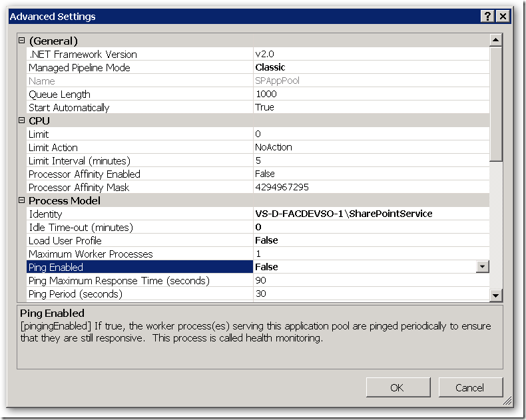Click the Ping Maximum Response Time value 90
This screenshot has width=526, height=420.
point(372,280)
